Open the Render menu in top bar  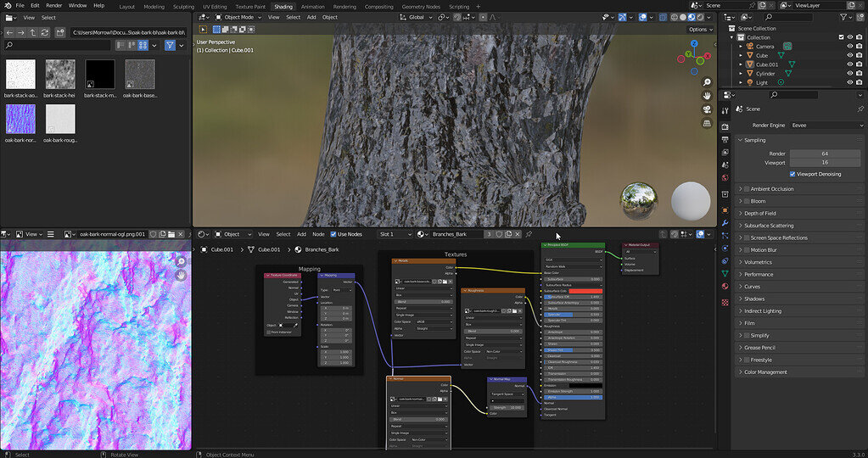click(53, 5)
